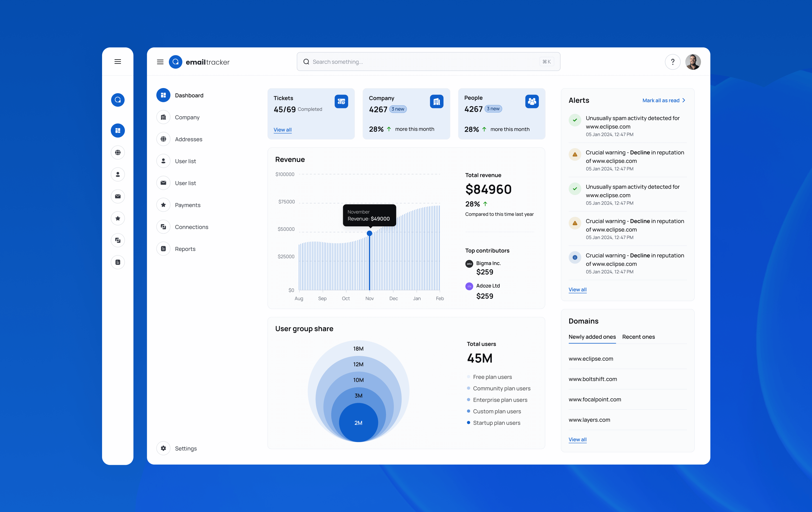This screenshot has width=812, height=512.
Task: Switch to the Recent ones domains tab
Action: tap(638, 337)
